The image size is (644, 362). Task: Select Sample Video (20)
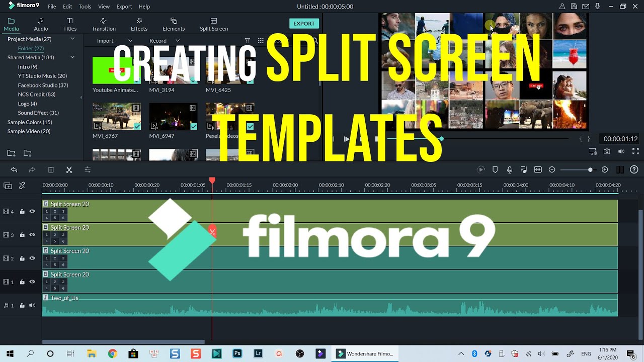(x=29, y=131)
